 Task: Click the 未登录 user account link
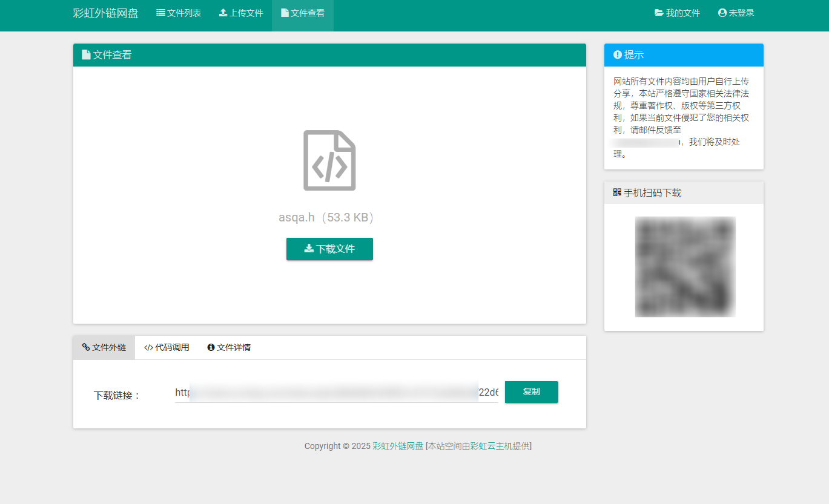(x=736, y=13)
